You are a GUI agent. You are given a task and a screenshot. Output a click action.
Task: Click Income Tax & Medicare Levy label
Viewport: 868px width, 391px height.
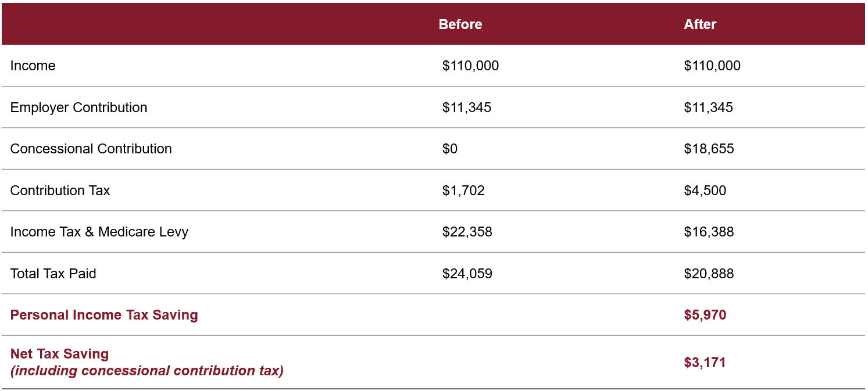pos(99,232)
